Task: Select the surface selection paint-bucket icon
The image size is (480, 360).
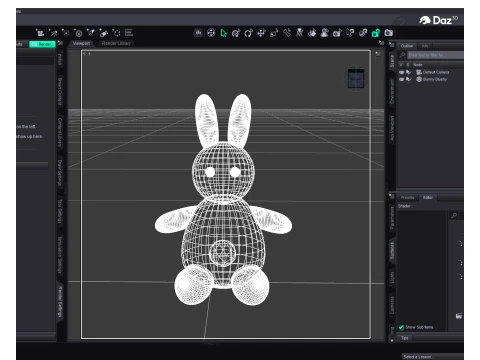Action: 312,33
